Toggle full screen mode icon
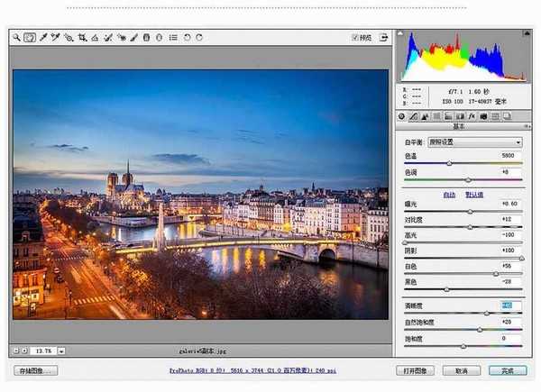The height and width of the screenshot is (392, 541). pos(384,38)
